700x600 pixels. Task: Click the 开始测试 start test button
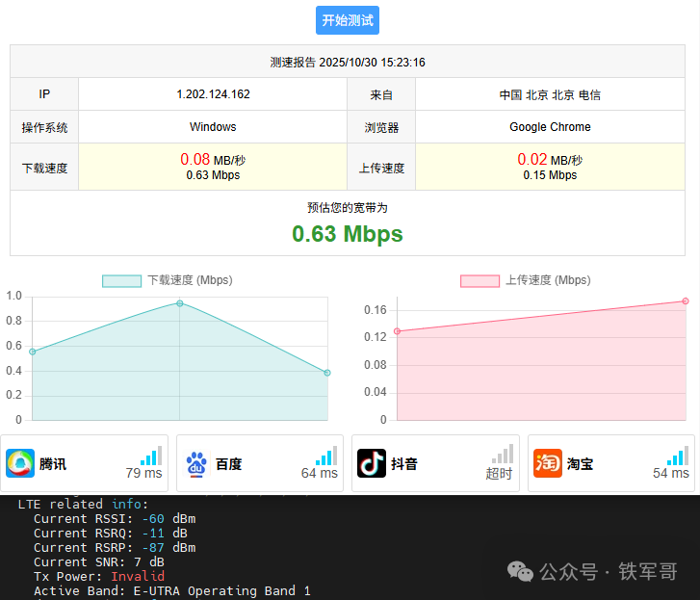point(348,20)
